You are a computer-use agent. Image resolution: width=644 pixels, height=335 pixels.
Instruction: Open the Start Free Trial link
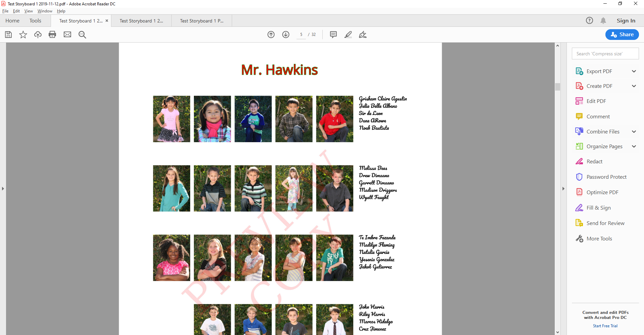tap(605, 326)
